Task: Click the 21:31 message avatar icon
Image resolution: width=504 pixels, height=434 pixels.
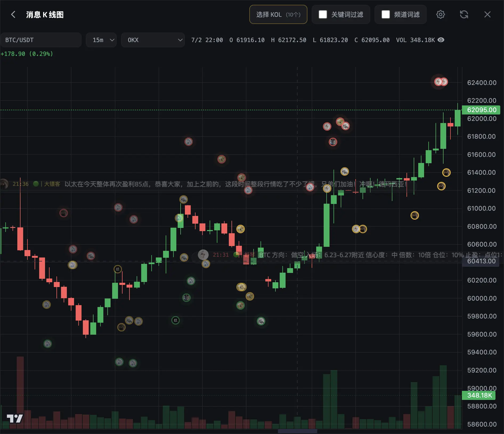Action: pyautogui.click(x=203, y=255)
